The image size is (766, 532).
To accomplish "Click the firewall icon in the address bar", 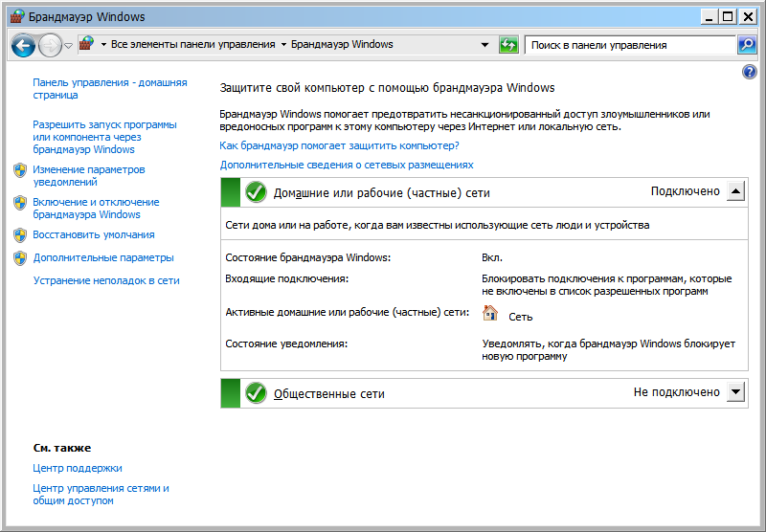I will tap(86, 44).
